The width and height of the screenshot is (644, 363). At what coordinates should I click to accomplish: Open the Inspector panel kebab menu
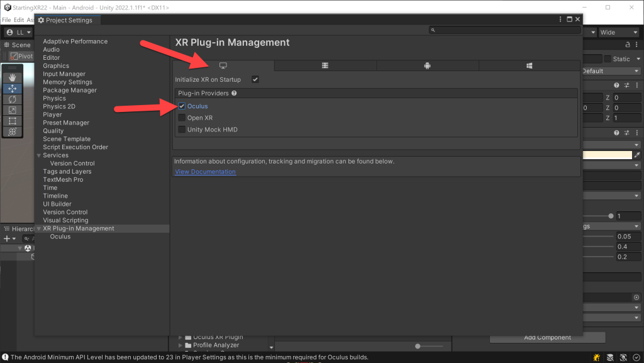(636, 45)
